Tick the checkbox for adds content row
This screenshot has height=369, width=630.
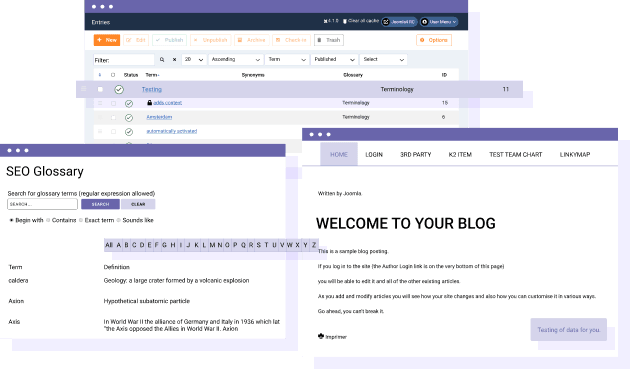(113, 103)
